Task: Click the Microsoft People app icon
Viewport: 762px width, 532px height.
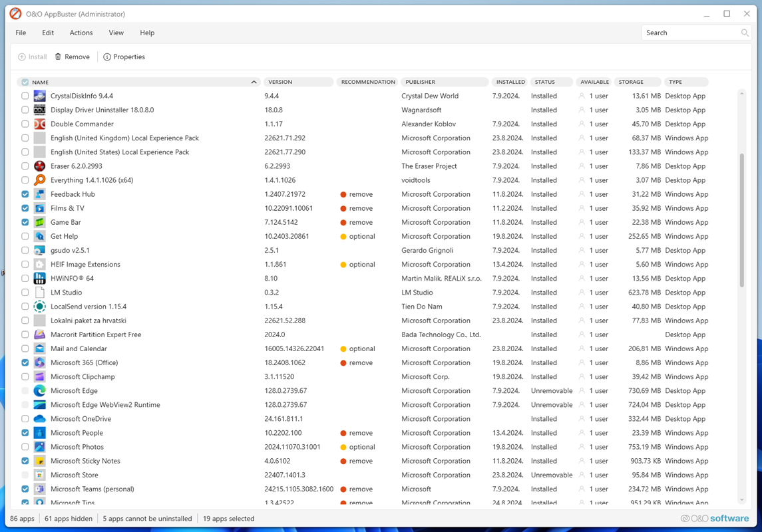Action: (39, 433)
